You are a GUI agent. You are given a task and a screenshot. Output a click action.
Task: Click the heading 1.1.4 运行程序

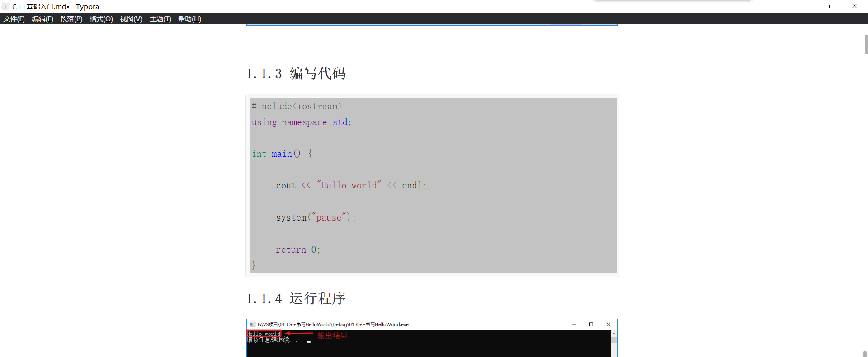coord(296,298)
